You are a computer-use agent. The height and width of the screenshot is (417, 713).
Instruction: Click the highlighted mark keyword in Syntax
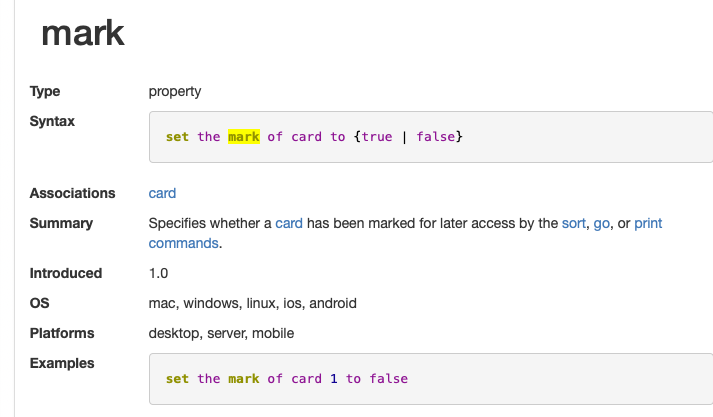pyautogui.click(x=243, y=137)
